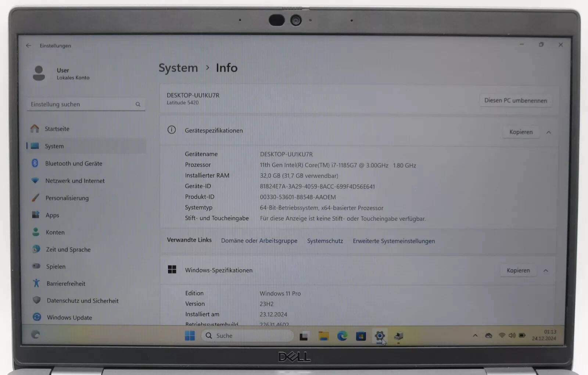This screenshot has width=588, height=375.
Task: Open Zeit und Sprache clock icon
Action: pos(36,249)
